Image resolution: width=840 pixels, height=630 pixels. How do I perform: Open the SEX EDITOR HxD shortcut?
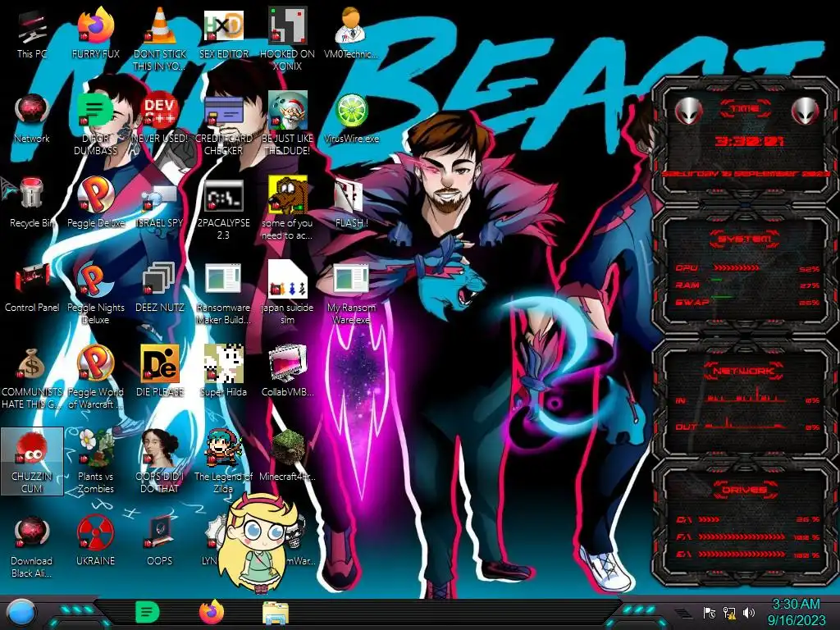(223, 34)
